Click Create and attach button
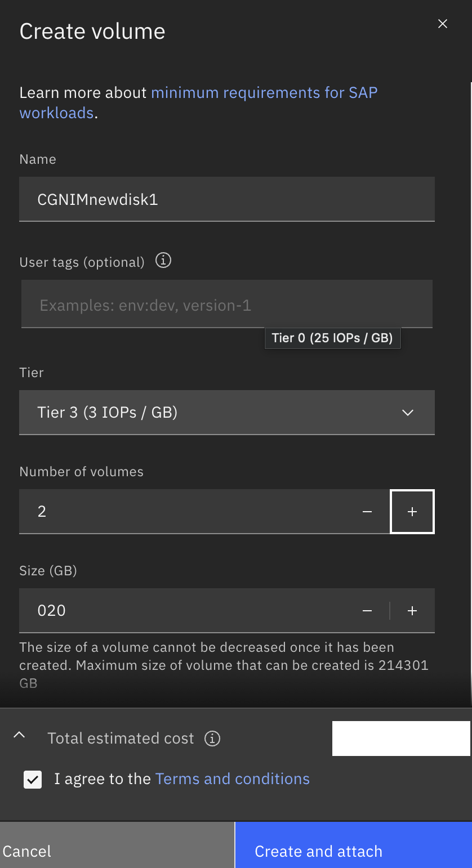 354,845
